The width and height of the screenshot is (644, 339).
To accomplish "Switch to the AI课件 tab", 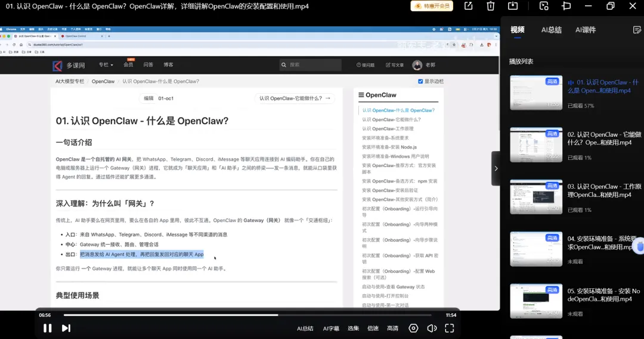I will (x=586, y=30).
